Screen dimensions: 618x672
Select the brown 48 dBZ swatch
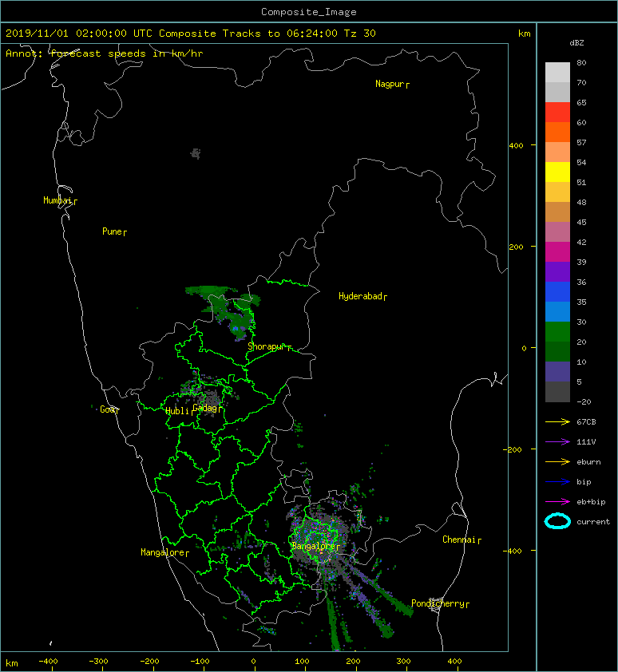click(x=557, y=211)
